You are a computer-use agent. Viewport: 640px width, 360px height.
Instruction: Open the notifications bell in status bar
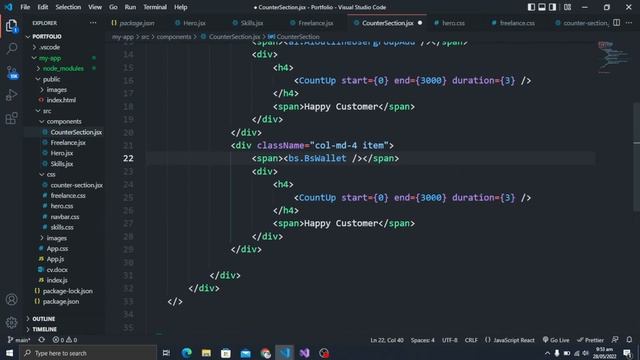click(x=629, y=340)
